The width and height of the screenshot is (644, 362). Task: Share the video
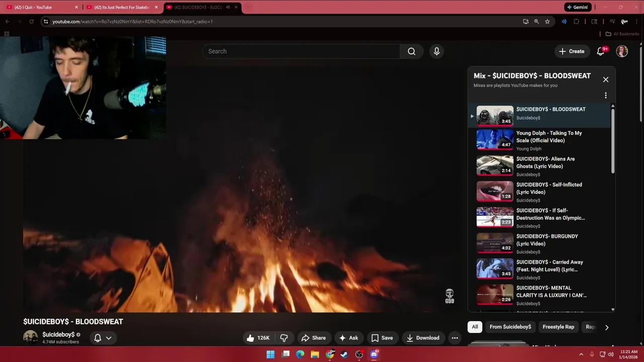313,338
